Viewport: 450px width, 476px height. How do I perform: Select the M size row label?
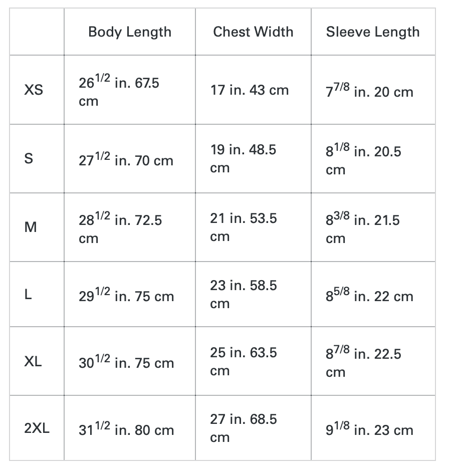[31, 227]
